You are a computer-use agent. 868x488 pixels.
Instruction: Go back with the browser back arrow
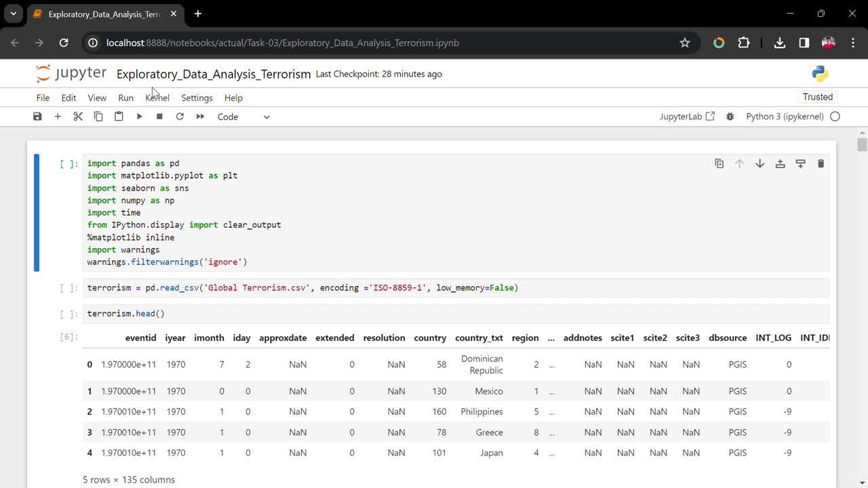pyautogui.click(x=16, y=43)
